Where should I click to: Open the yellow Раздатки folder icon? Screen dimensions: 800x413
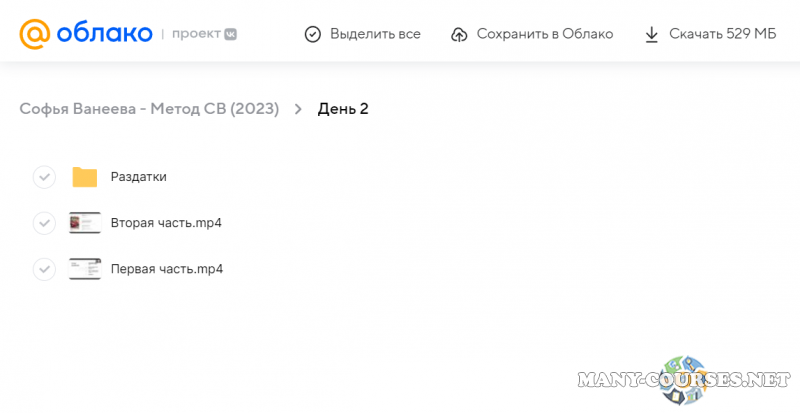click(85, 177)
